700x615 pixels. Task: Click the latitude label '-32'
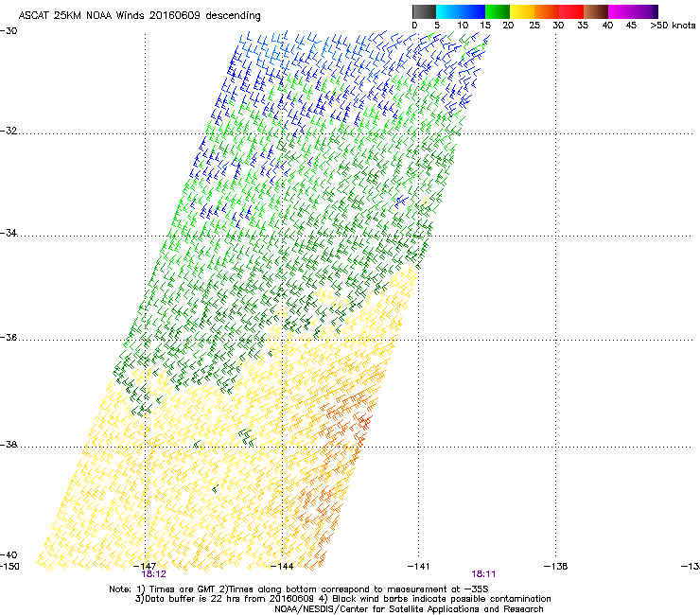[9, 131]
